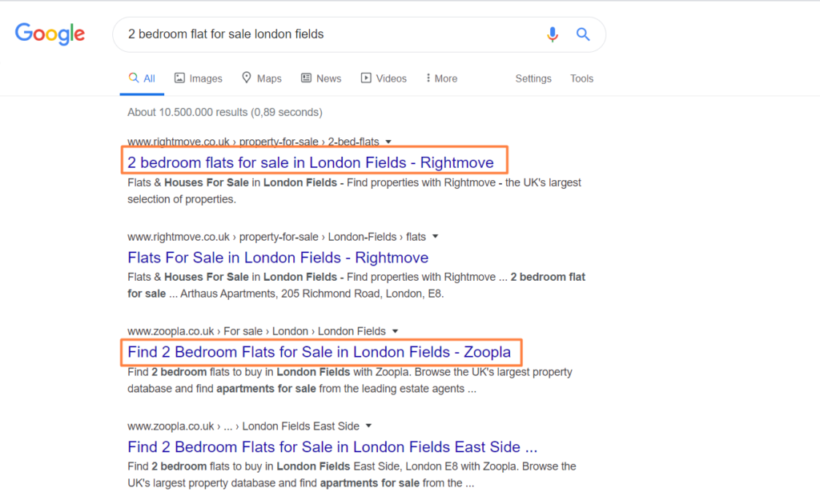The image size is (820, 504).
Task: Open 'Find 2 Bedroom Flats' Zoopla link
Action: [319, 352]
